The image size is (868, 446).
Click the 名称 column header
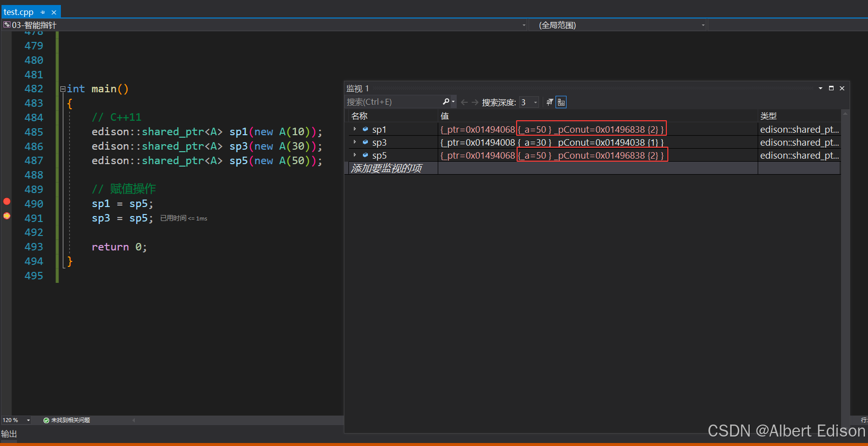[393, 116]
